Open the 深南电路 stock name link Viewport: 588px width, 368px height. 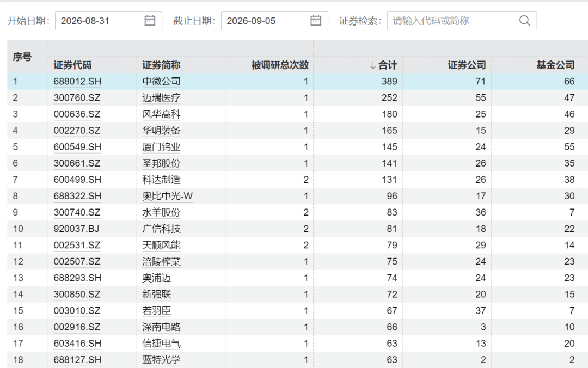coord(161,327)
